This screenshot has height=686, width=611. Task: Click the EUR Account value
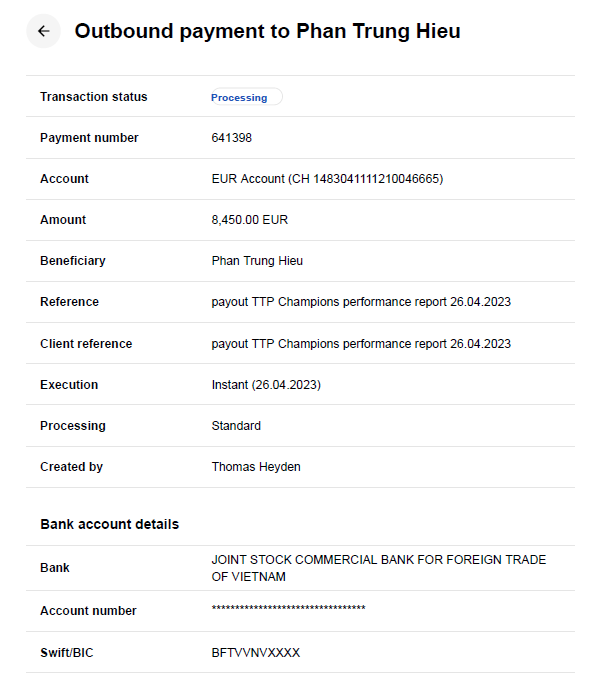pyautogui.click(x=327, y=179)
